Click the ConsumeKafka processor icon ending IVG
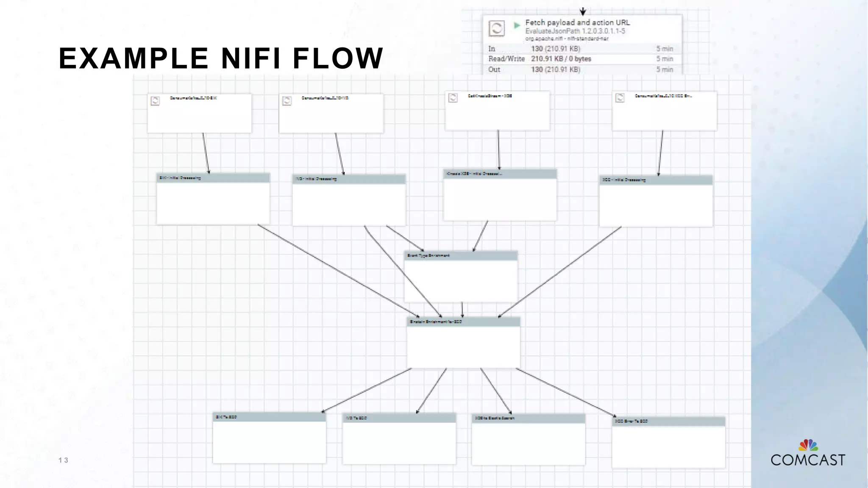 click(x=287, y=101)
